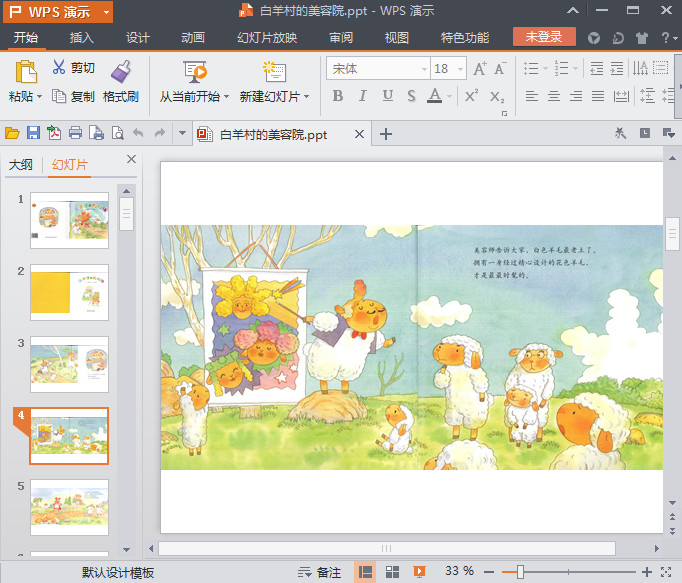Start slideshow from current slide icon
Screen dimensions: 682x583
(194, 71)
